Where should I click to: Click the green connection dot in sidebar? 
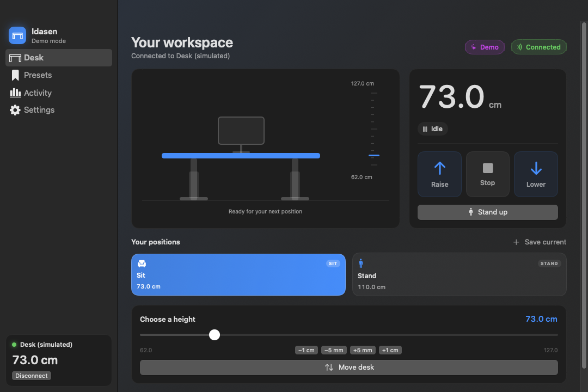click(x=14, y=345)
